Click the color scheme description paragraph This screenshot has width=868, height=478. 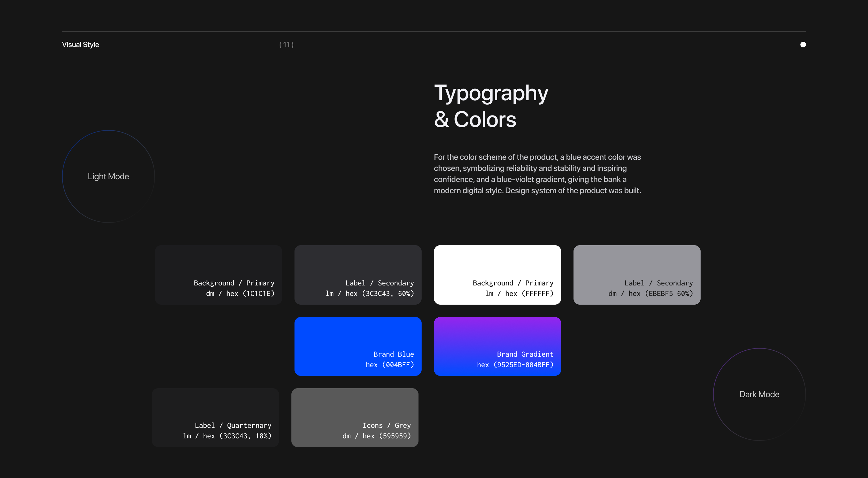[537, 174]
